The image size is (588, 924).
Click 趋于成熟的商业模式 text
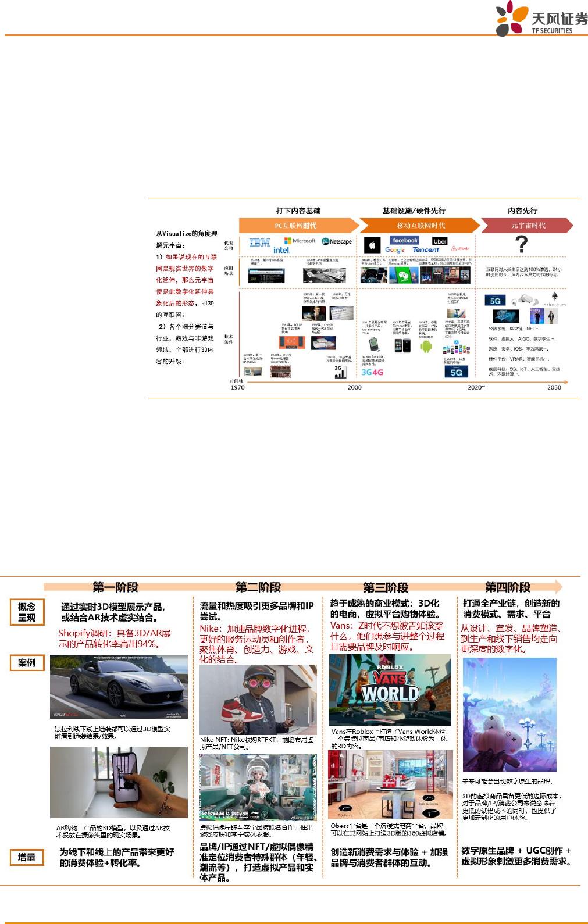coord(384,609)
